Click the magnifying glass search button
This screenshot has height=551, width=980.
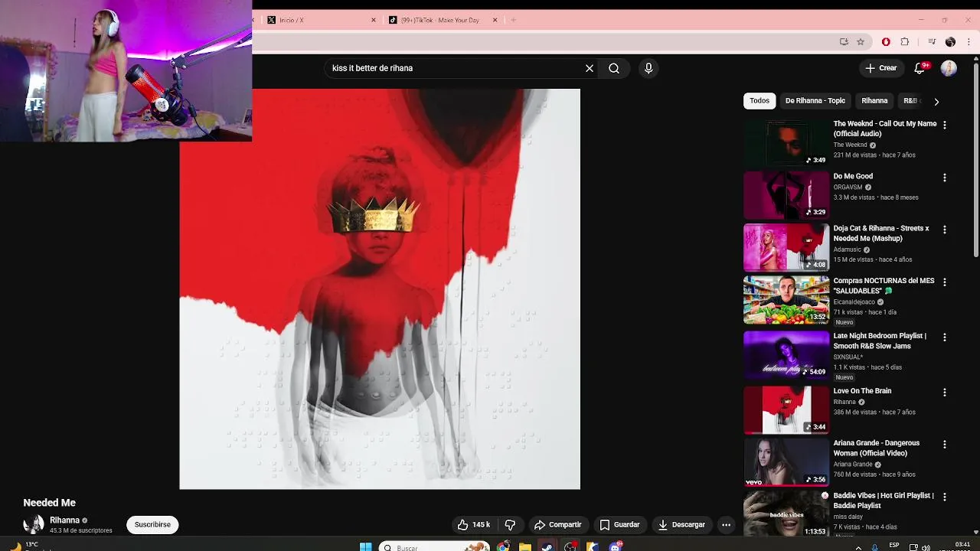614,68
